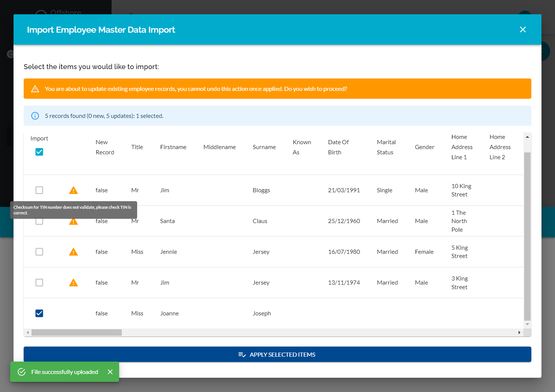Click the Date Of Birth column header
This screenshot has width=555, height=392.
click(338, 147)
